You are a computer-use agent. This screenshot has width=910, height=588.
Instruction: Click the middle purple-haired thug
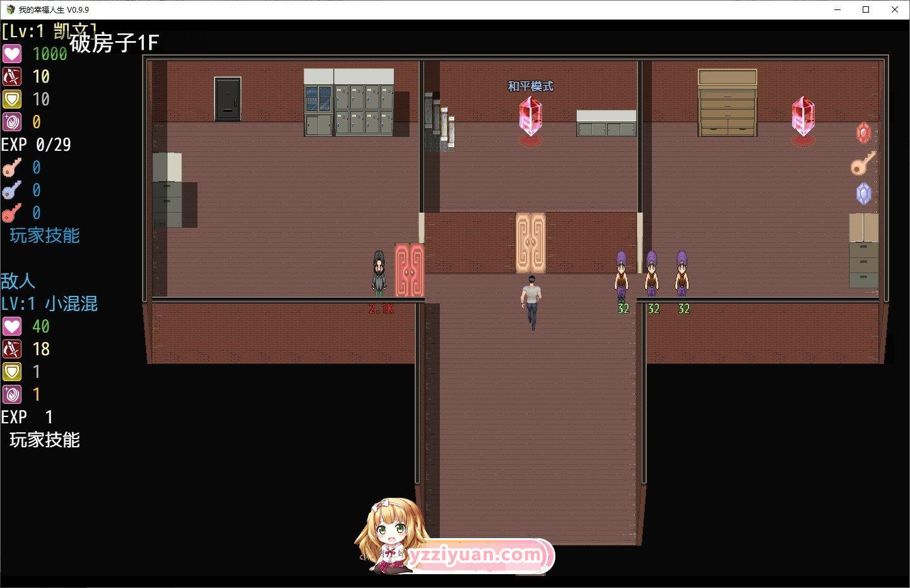coord(652,274)
